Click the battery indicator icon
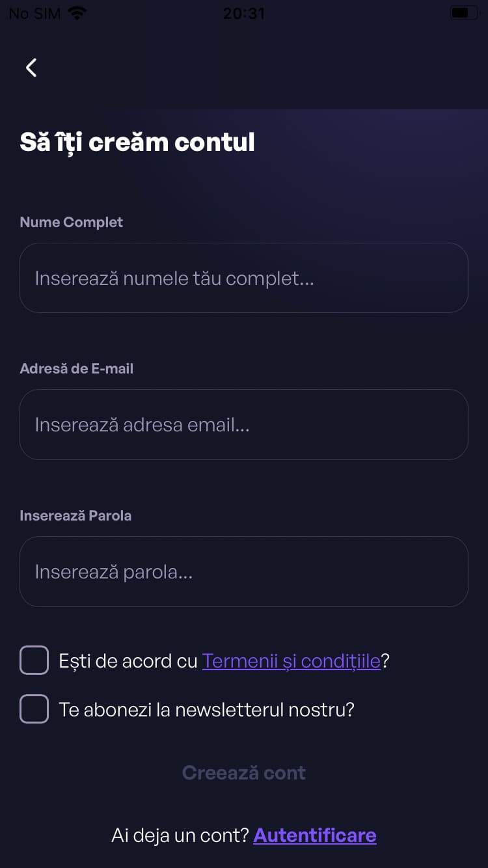Viewport: 488px width, 868px height. 463,13
